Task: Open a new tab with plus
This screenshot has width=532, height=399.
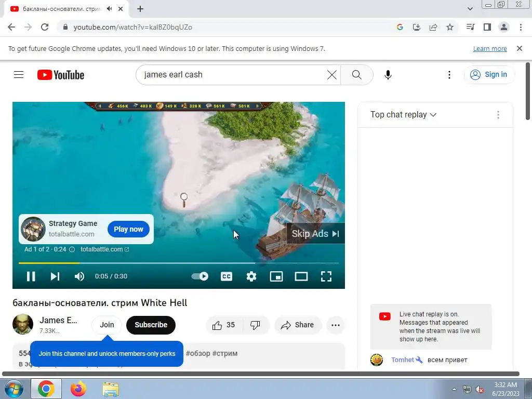Action: [140, 9]
